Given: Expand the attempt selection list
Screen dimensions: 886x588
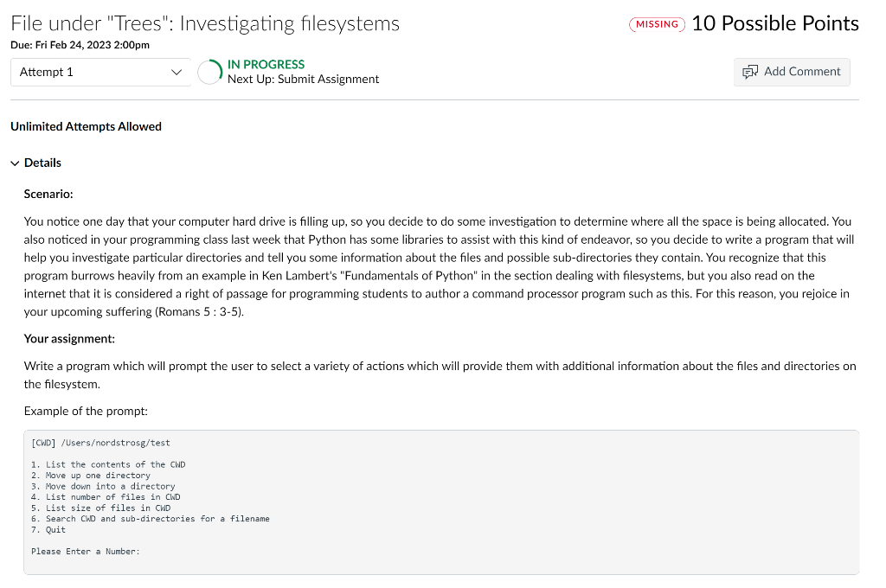Looking at the screenshot, I should (x=100, y=72).
